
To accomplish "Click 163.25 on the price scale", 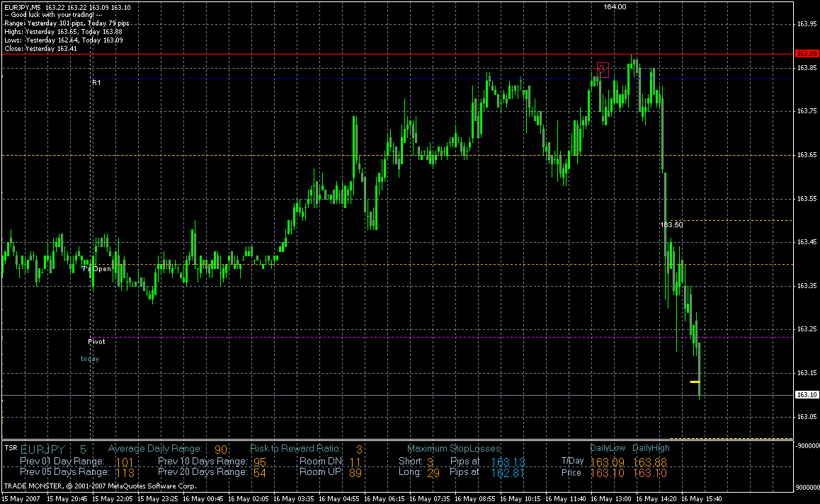I will click(807, 329).
